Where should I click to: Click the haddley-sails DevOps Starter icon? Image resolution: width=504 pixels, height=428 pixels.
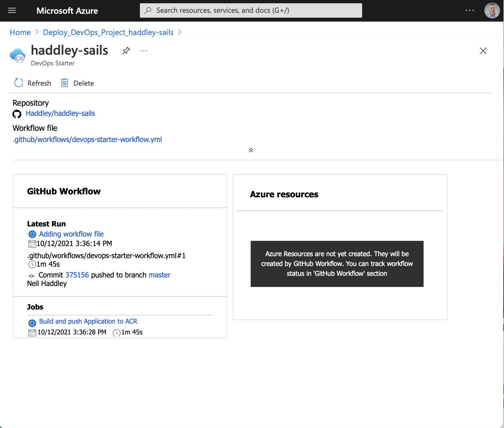pyautogui.click(x=18, y=55)
